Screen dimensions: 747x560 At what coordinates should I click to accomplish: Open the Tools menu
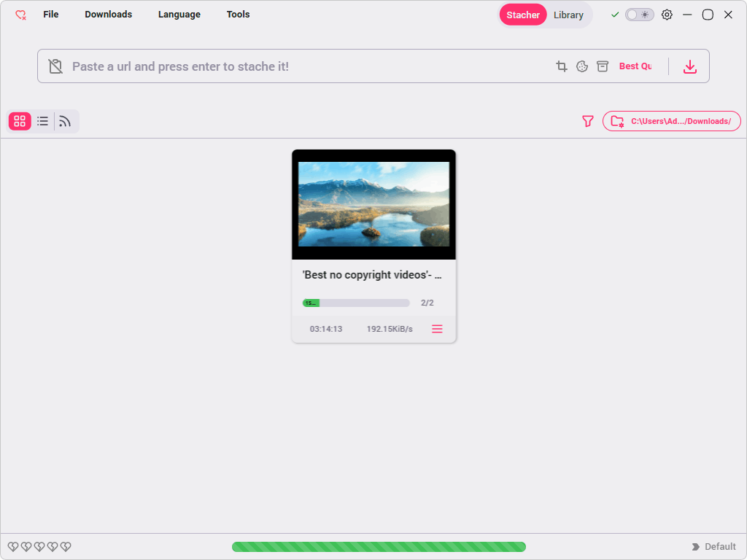(238, 15)
